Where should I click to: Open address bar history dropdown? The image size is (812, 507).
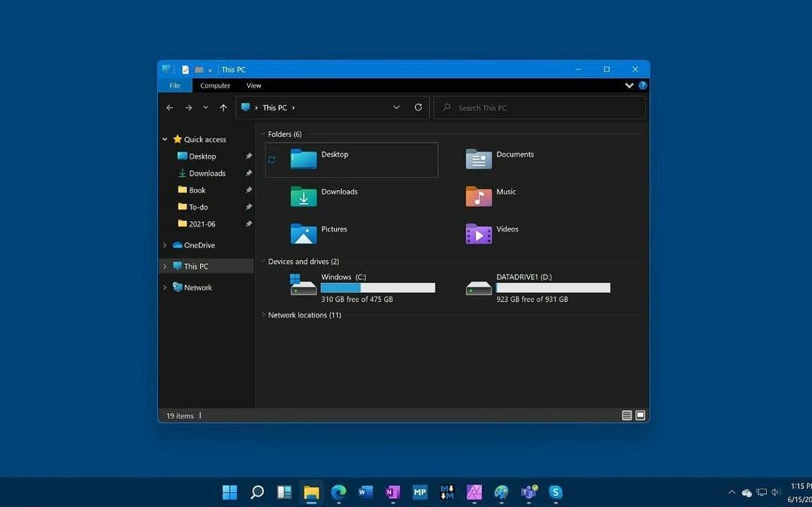396,108
